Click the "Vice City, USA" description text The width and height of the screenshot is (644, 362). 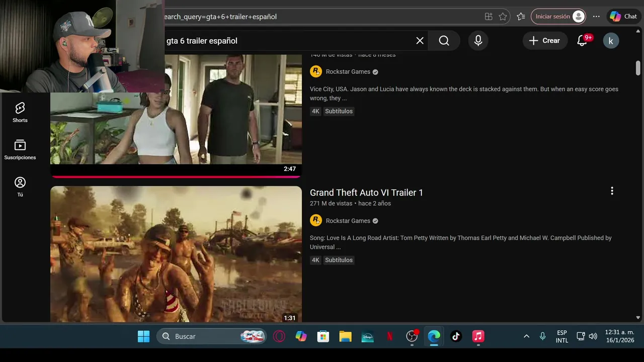[464, 94]
